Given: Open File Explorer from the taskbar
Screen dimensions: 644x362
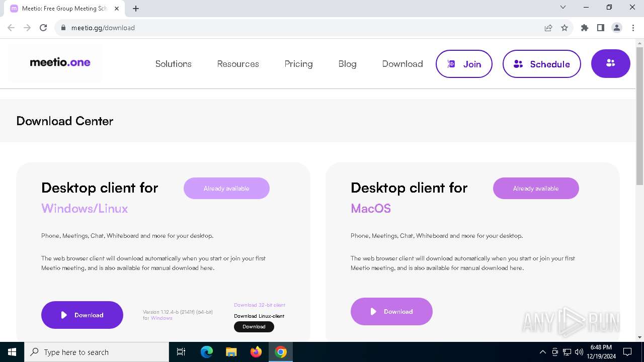Looking at the screenshot, I should (231, 352).
